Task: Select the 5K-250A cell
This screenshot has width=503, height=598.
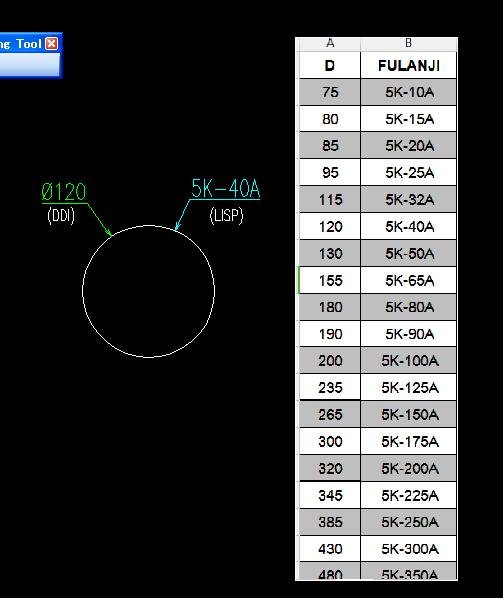Action: coord(408,522)
